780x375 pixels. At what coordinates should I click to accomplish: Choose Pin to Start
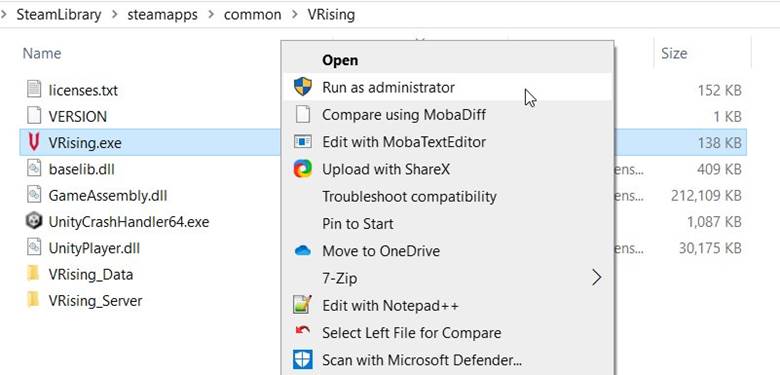[358, 224]
